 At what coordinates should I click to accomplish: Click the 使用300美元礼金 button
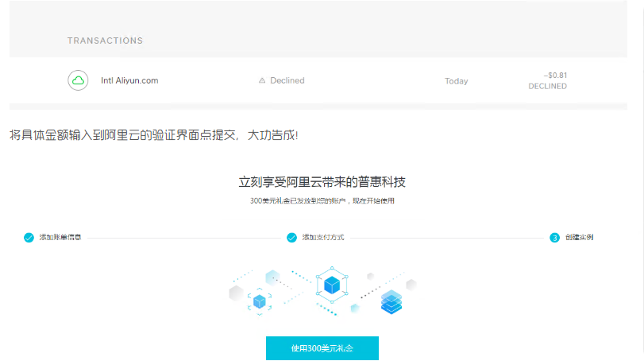(x=322, y=348)
